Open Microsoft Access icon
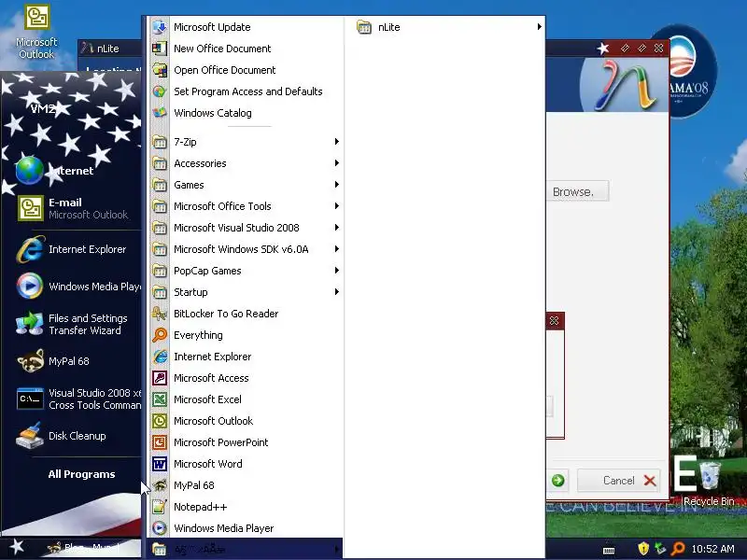 click(x=160, y=378)
